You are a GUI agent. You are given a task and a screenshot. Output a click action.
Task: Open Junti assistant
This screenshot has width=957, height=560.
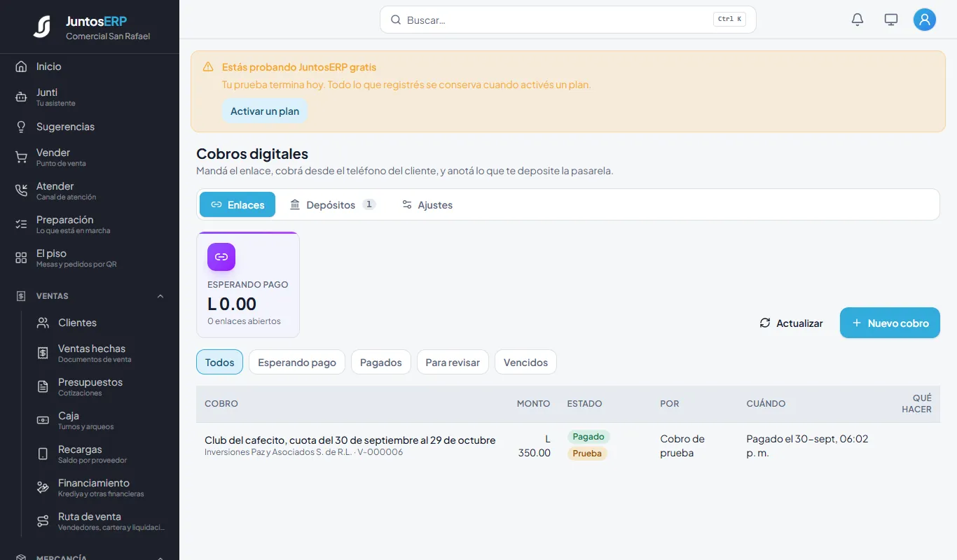(90, 97)
